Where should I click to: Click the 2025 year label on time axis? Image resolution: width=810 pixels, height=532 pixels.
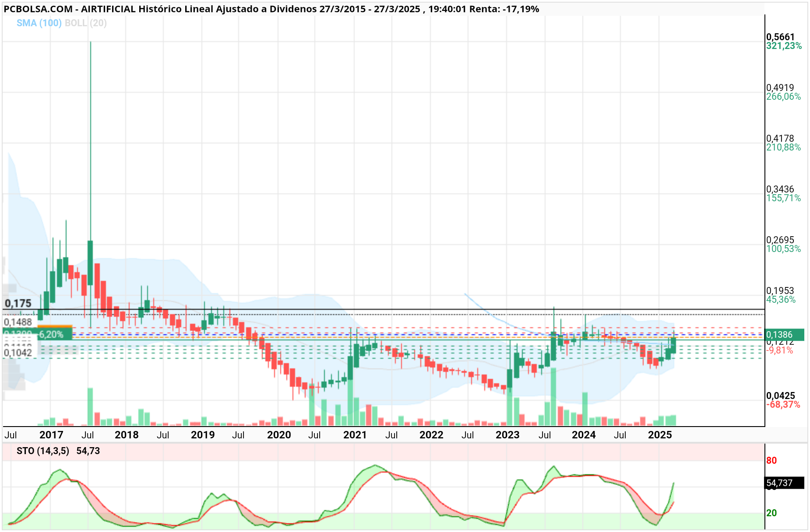(660, 434)
